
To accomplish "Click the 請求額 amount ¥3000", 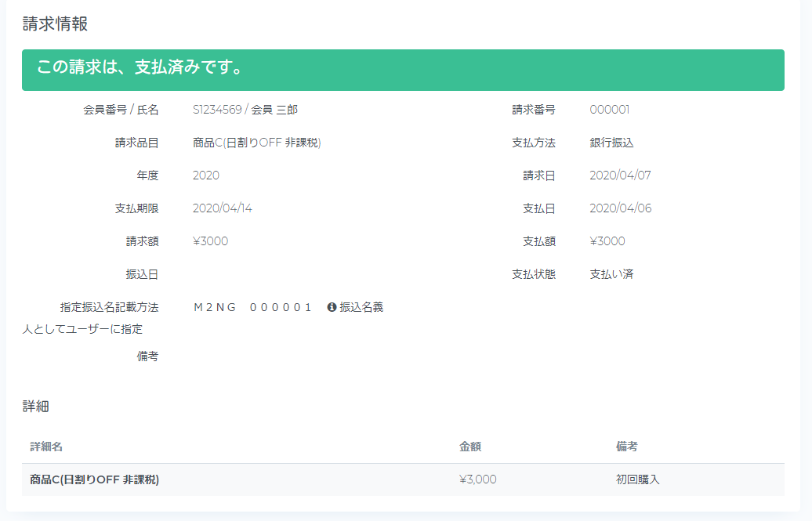I will click(210, 241).
